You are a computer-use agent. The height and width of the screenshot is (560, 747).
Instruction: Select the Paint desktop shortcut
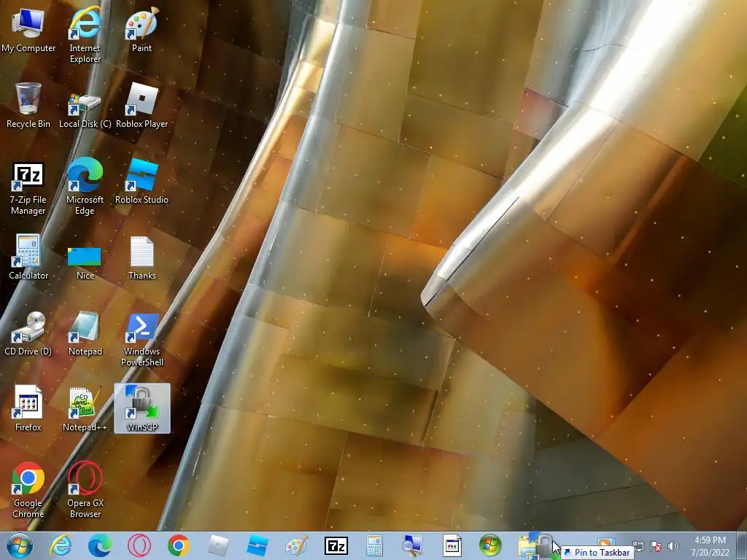point(142,30)
